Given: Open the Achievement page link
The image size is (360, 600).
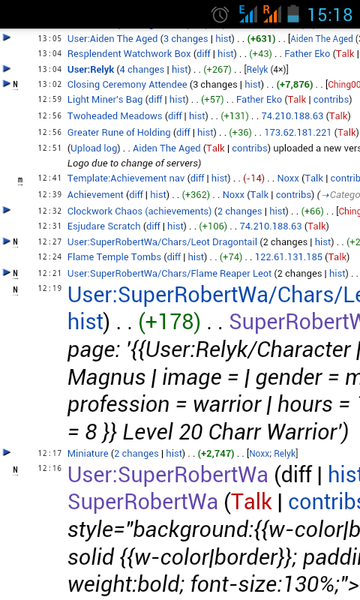Looking at the screenshot, I should click(95, 194).
